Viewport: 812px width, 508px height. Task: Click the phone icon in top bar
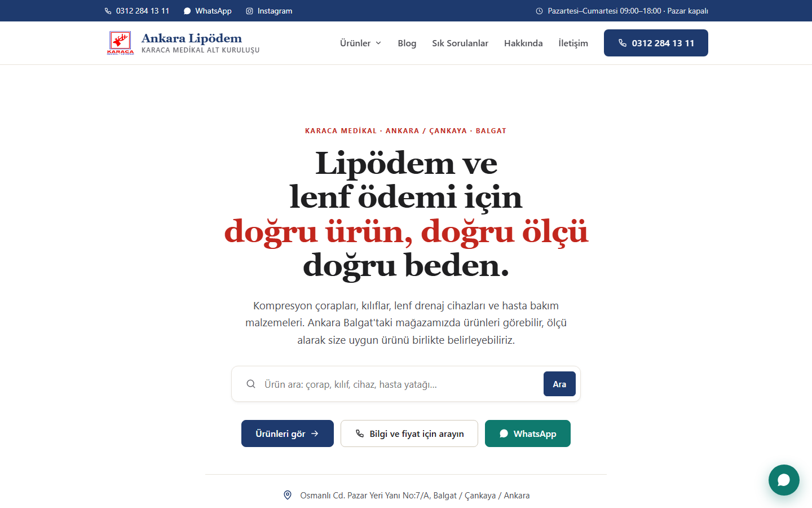coord(108,11)
